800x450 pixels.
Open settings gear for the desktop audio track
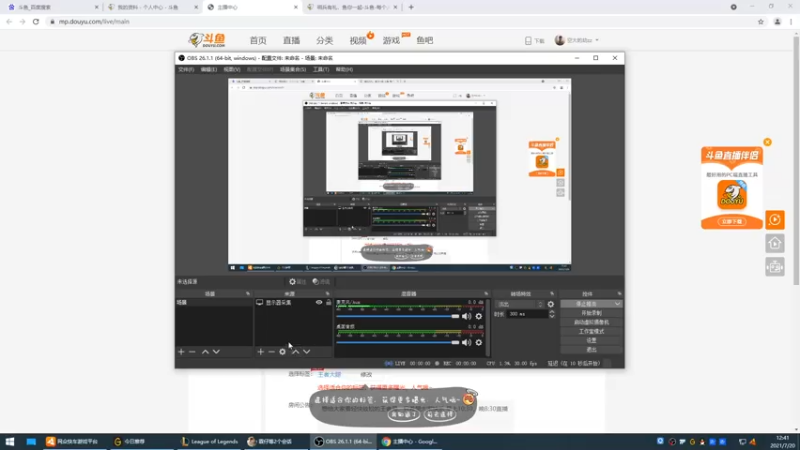coord(479,342)
